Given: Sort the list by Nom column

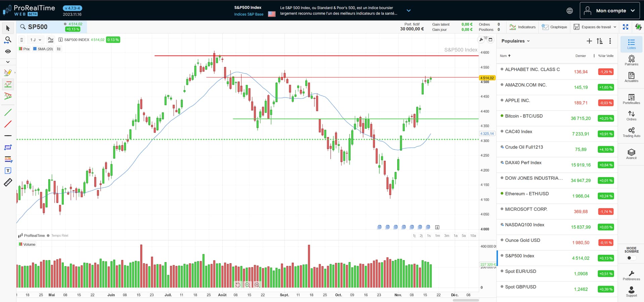Looking at the screenshot, I should pyautogui.click(x=505, y=56).
